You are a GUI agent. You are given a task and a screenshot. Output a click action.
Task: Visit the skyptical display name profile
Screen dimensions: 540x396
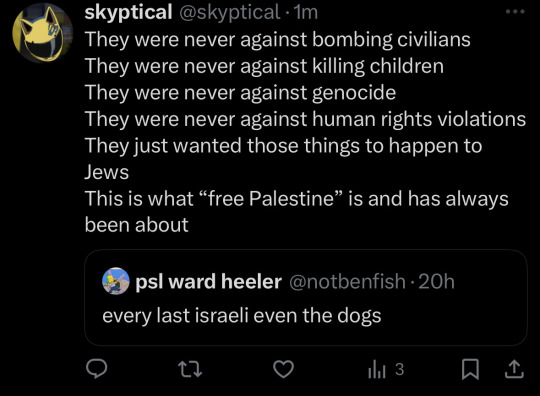[x=128, y=12]
